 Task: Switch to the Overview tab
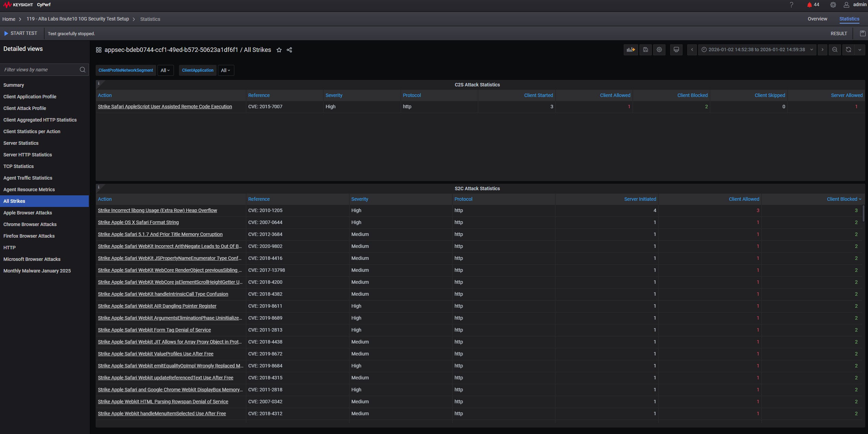point(817,19)
